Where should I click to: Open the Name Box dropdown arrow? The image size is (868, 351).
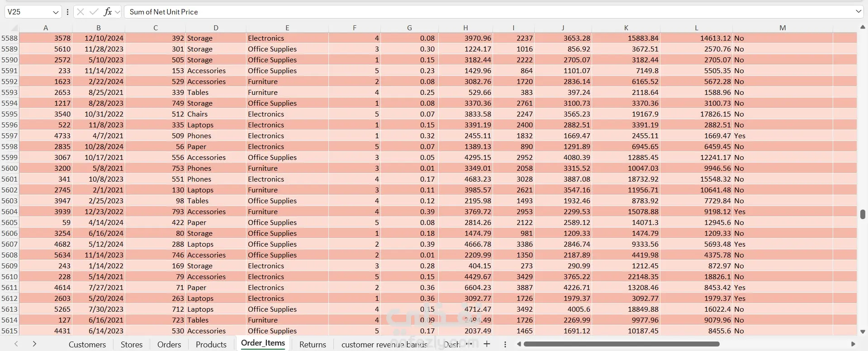point(56,12)
